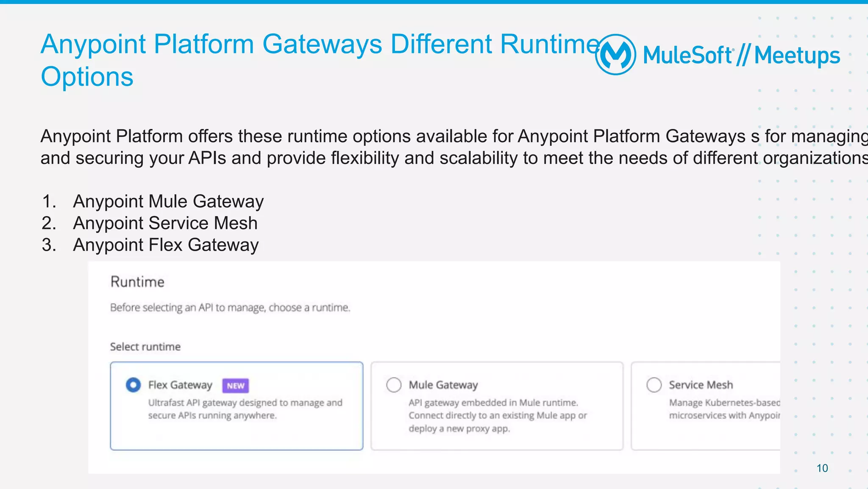Image resolution: width=868 pixels, height=489 pixels.
Task: Click the MuleSoft circular logo icon
Action: [x=615, y=55]
